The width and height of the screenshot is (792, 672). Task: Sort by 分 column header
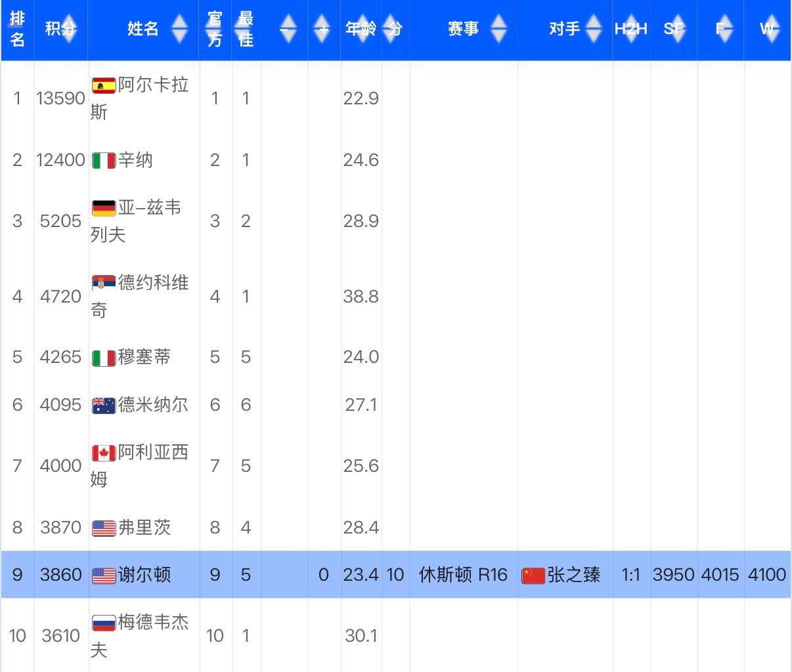pyautogui.click(x=395, y=30)
